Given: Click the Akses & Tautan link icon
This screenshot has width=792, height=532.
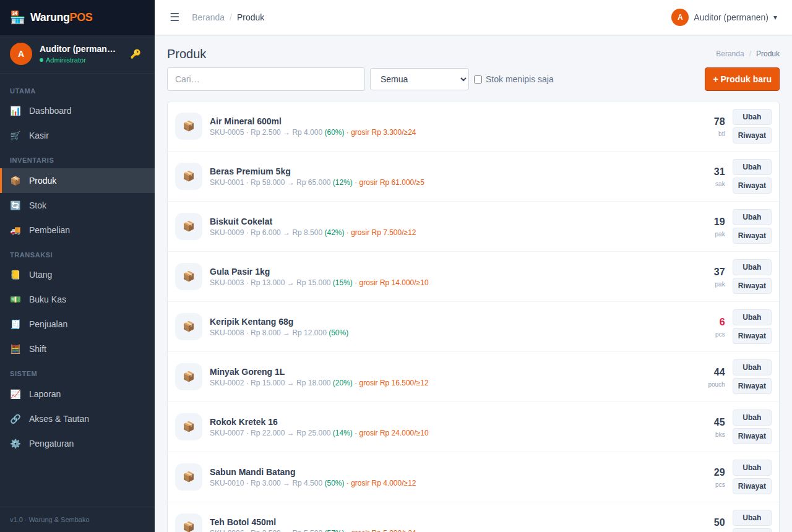Looking at the screenshot, I should coord(15,419).
